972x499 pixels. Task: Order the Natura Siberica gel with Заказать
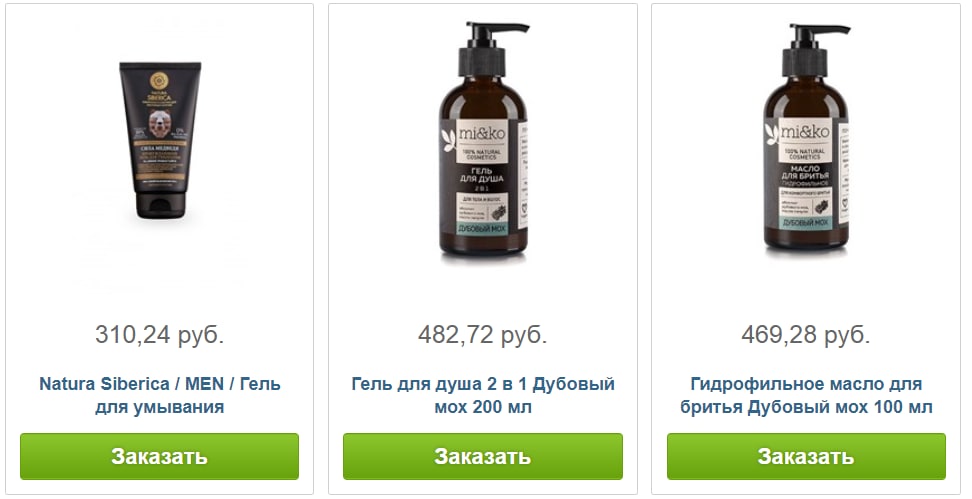pos(159,456)
